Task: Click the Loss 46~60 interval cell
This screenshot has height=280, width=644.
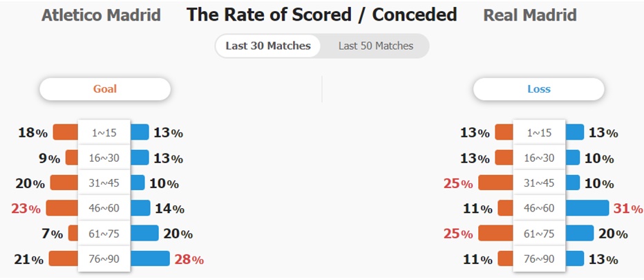Action: tap(539, 208)
